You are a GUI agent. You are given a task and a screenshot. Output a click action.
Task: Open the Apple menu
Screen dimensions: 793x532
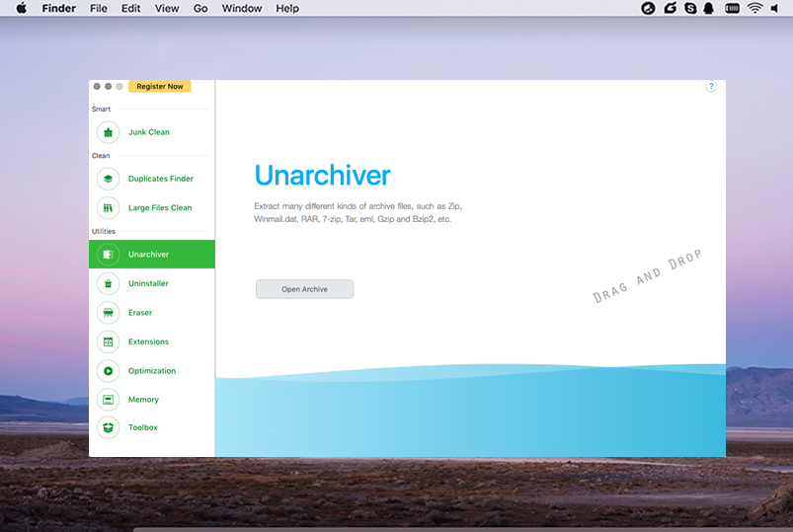click(22, 8)
